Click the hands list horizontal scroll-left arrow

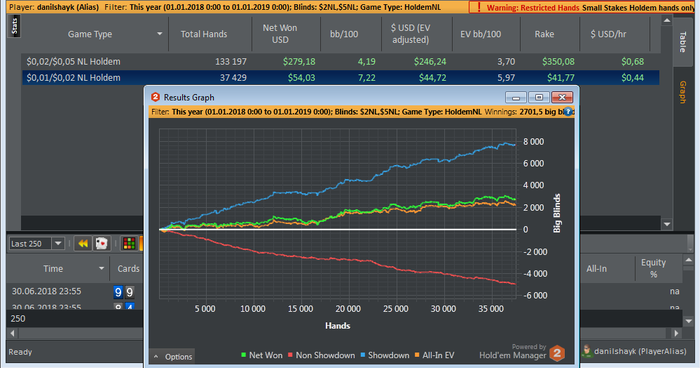coord(12,333)
